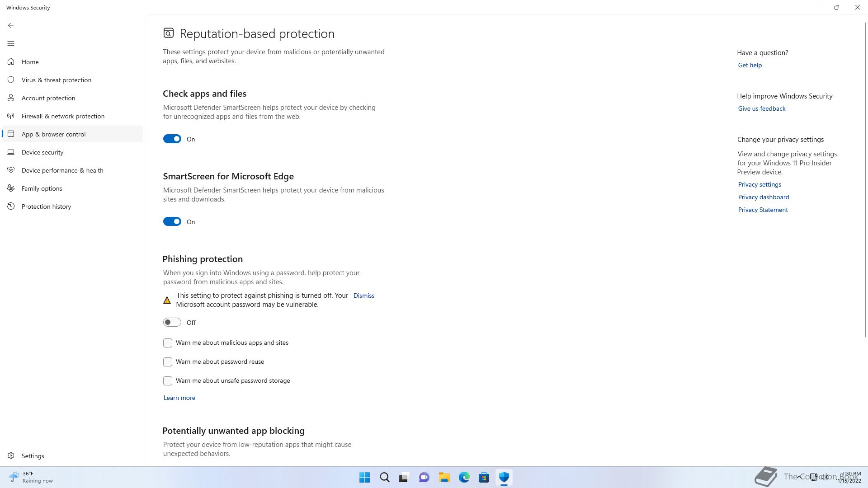Open Account protection page

pyautogui.click(x=72, y=98)
